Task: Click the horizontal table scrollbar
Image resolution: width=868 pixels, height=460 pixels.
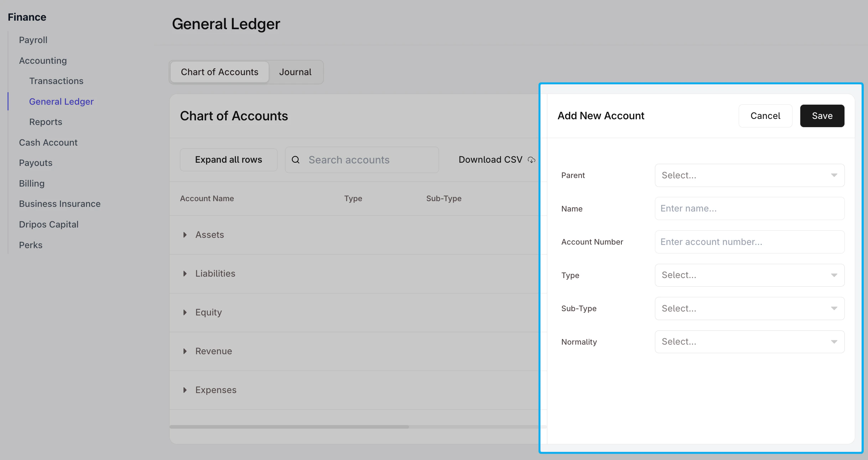Action: click(289, 427)
